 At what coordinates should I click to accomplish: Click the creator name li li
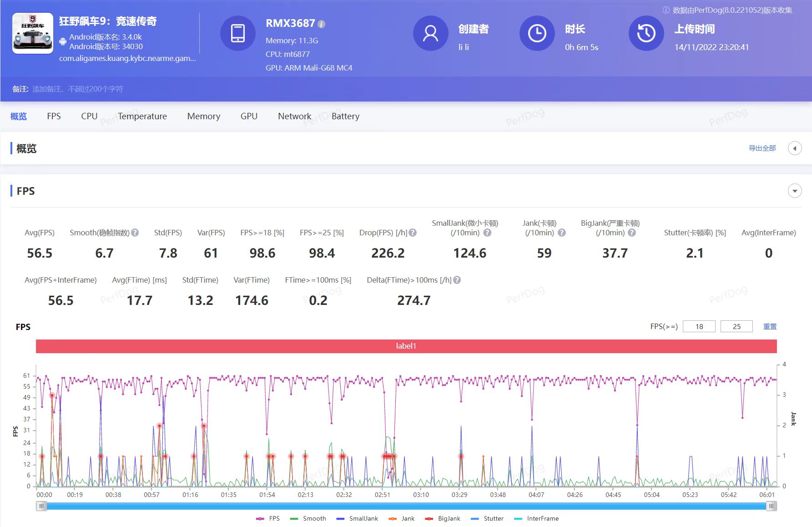click(x=464, y=47)
